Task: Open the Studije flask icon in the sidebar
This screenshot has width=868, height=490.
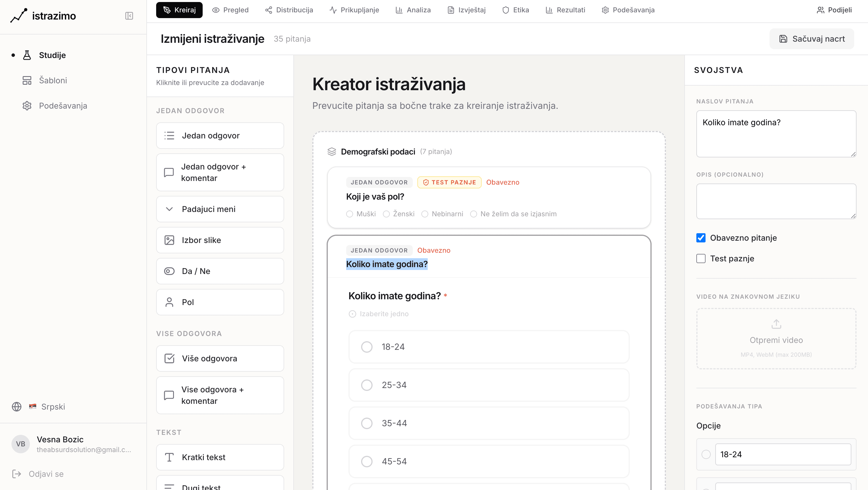Action: [x=27, y=55]
